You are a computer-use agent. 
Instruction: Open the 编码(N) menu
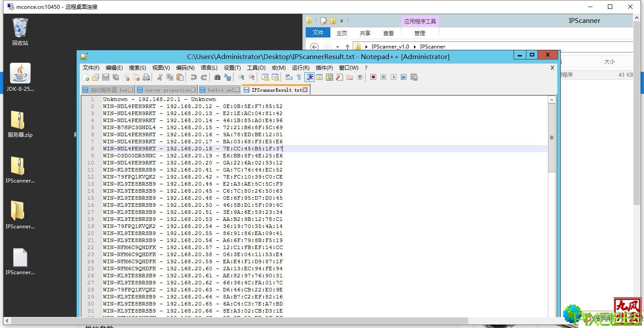pos(185,67)
